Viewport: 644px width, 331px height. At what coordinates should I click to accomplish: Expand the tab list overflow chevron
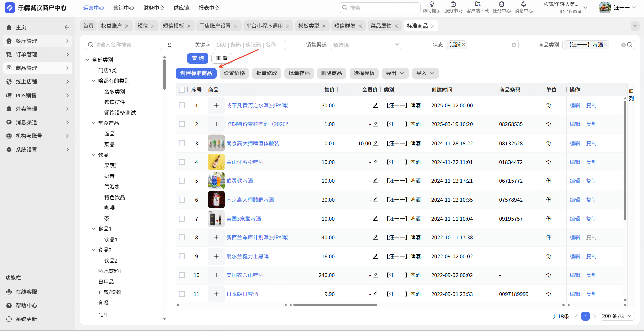click(635, 26)
